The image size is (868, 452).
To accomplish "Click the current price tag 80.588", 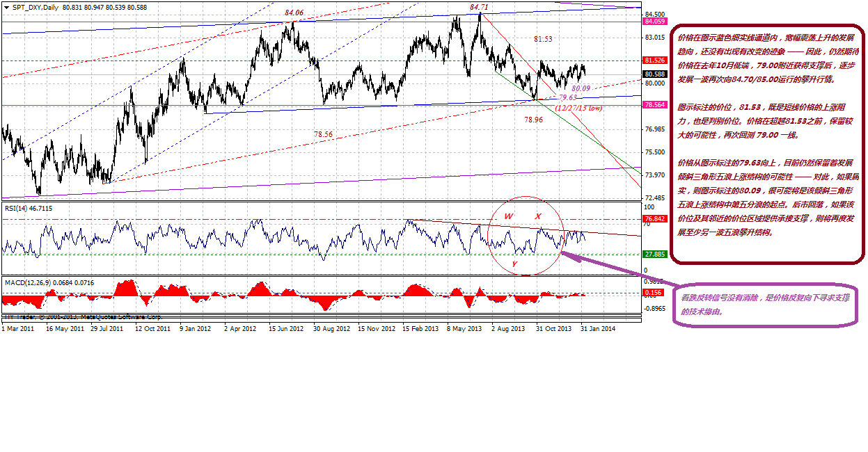I will tap(656, 74).
